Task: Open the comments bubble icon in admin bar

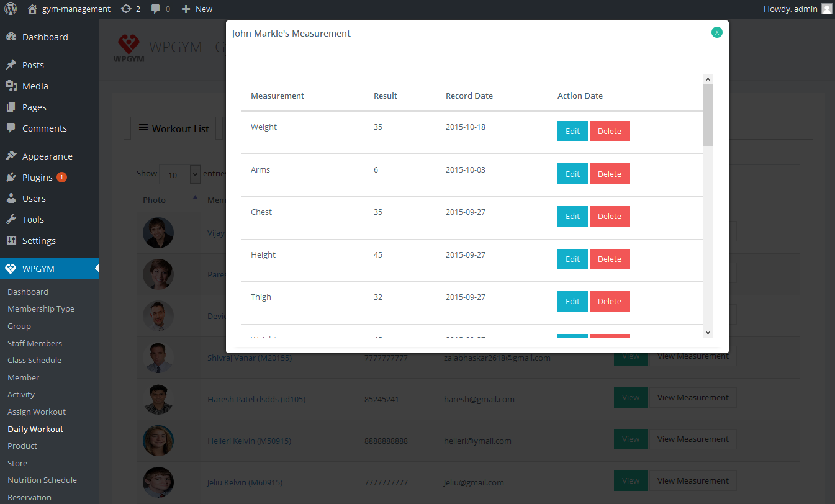Action: (x=155, y=9)
